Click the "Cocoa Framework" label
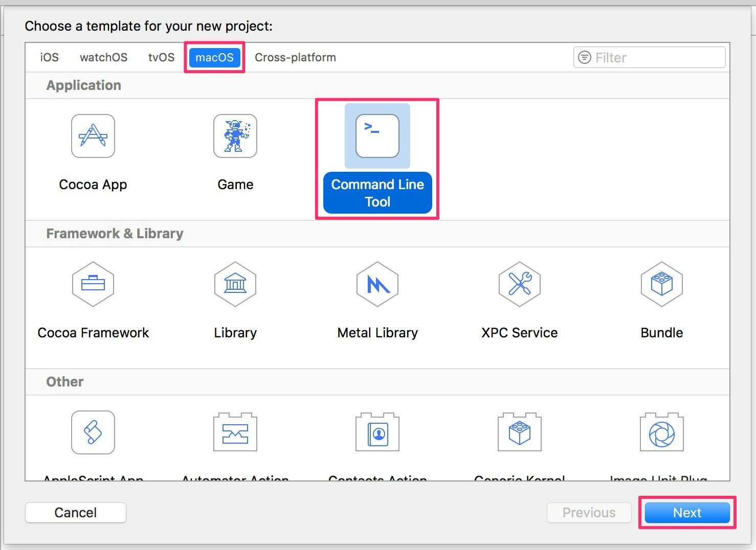Image resolution: width=756 pixels, height=550 pixels. click(93, 333)
